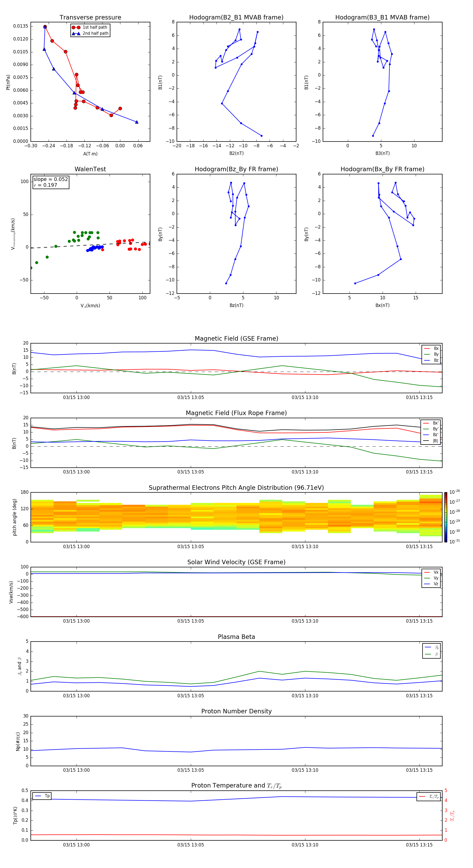Click the 'Proton Temperature and Te/Tp' title
Viewport: 473px width, 868px height.
click(x=236, y=786)
